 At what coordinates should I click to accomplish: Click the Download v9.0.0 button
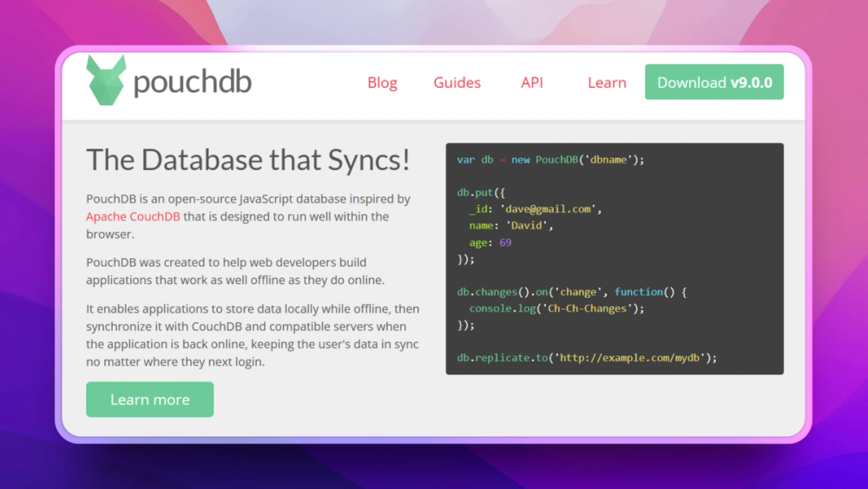tap(714, 82)
